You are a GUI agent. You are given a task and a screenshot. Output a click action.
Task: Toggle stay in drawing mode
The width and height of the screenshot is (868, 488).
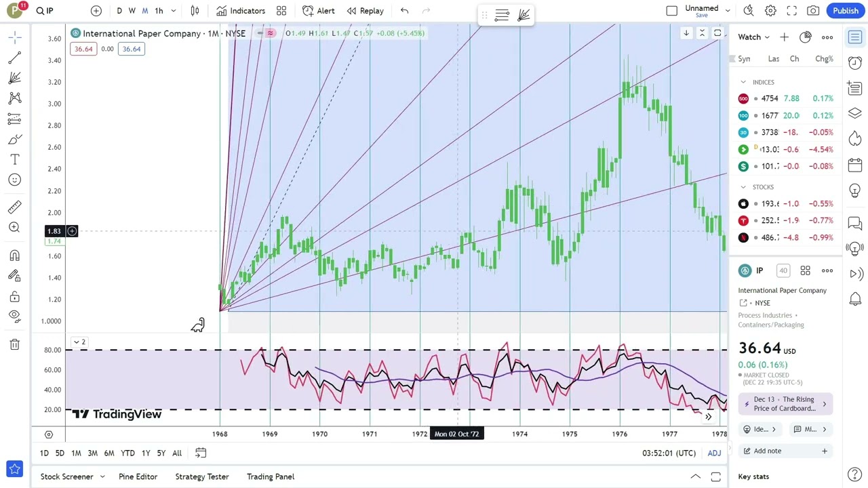(x=14, y=276)
